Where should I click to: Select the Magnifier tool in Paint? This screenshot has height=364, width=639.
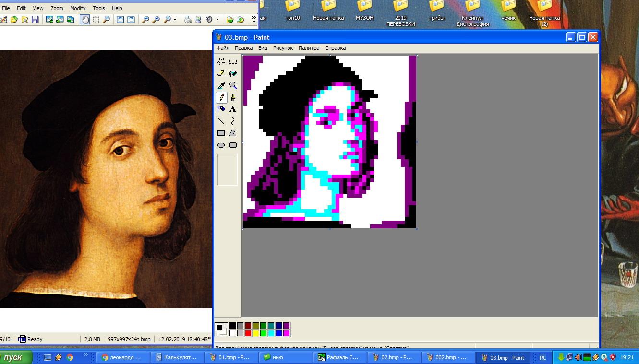coord(233,85)
